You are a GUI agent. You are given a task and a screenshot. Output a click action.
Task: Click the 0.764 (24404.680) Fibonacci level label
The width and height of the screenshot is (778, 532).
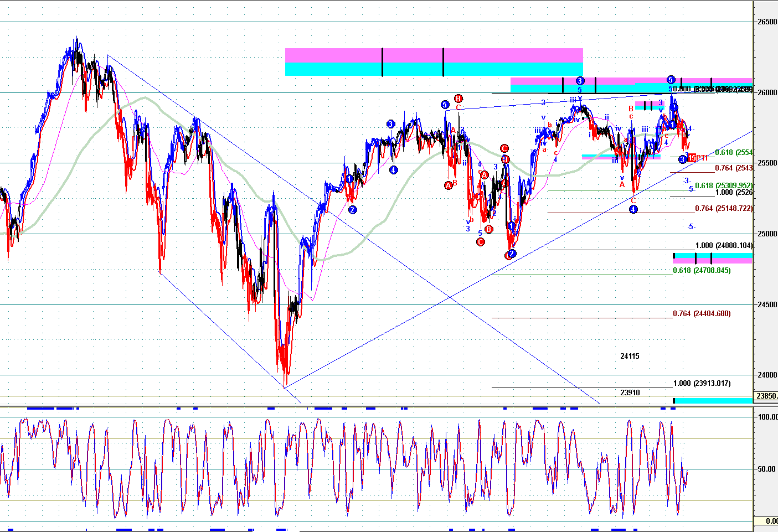[702, 314]
